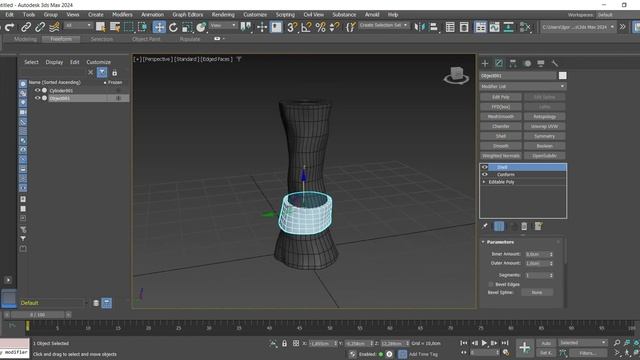
Task: Click the Chamfer modifier button
Action: tap(501, 127)
